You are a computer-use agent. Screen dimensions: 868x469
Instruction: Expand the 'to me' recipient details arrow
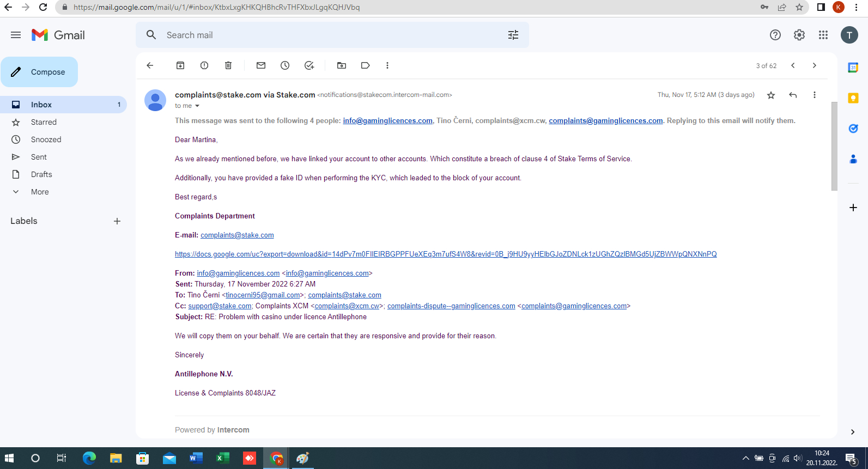[x=197, y=106]
